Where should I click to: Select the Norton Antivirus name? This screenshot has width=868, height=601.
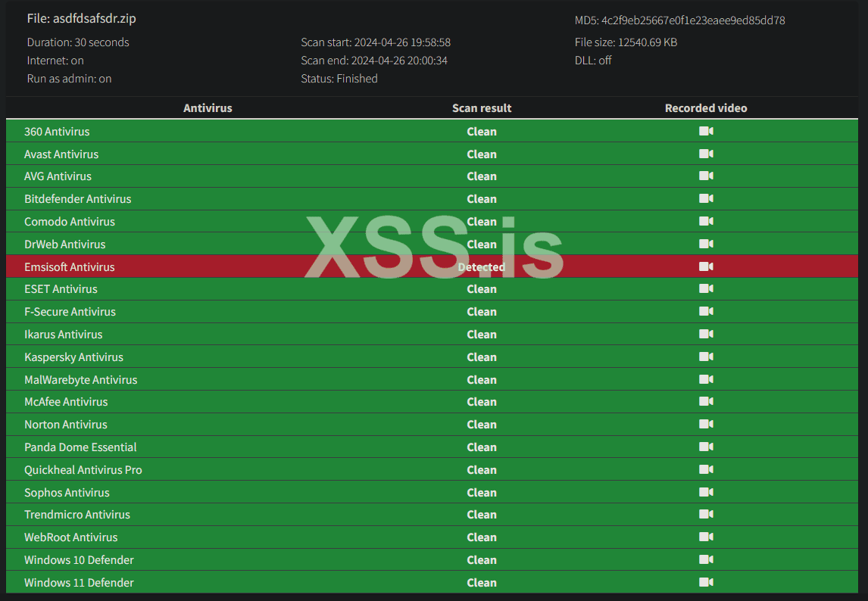click(66, 425)
